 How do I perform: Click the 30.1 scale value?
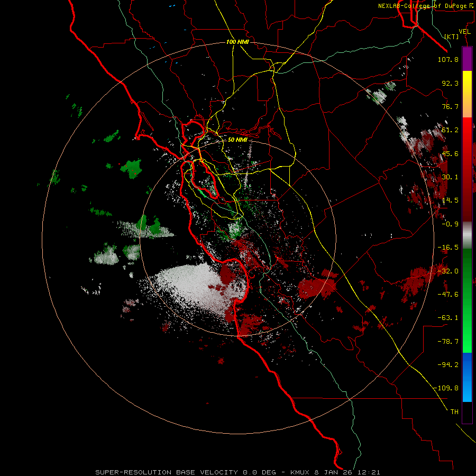click(450, 177)
